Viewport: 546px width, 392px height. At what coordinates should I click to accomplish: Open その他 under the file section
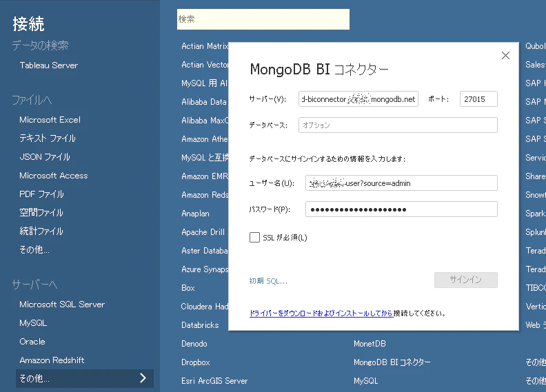tap(34, 250)
